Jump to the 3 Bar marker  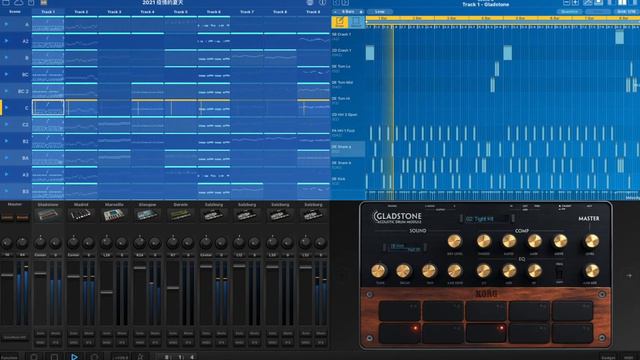pos(451,18)
